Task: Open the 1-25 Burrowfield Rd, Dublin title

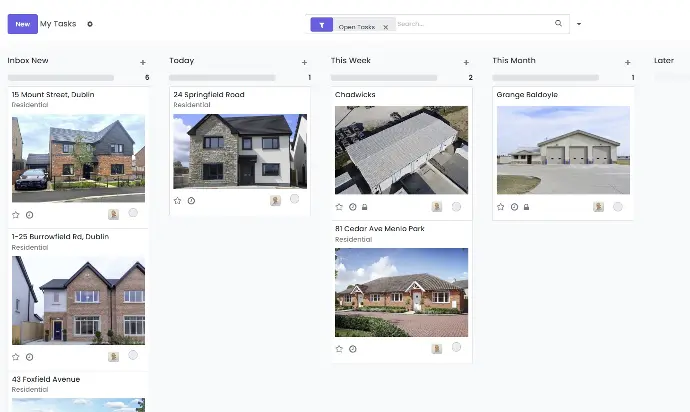Action: tap(60, 236)
